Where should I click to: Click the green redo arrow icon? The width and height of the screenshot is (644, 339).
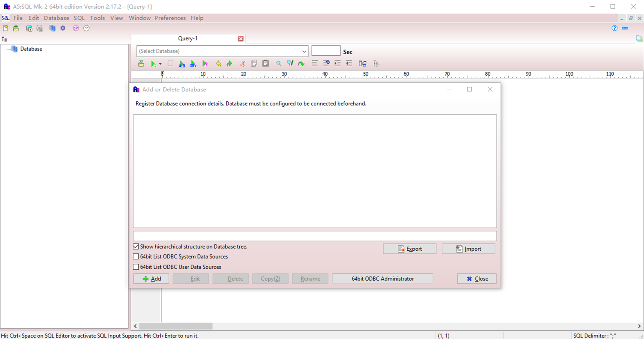point(229,63)
